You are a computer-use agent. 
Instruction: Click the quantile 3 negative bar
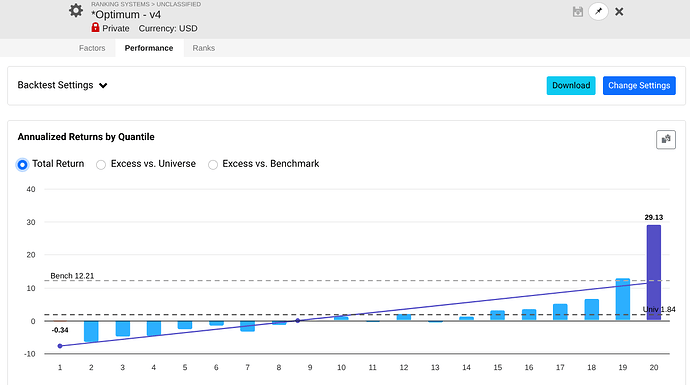[123, 329]
